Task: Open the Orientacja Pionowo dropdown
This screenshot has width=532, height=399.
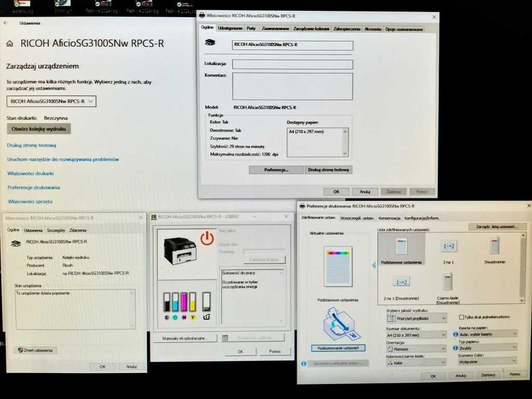Action: (x=416, y=348)
